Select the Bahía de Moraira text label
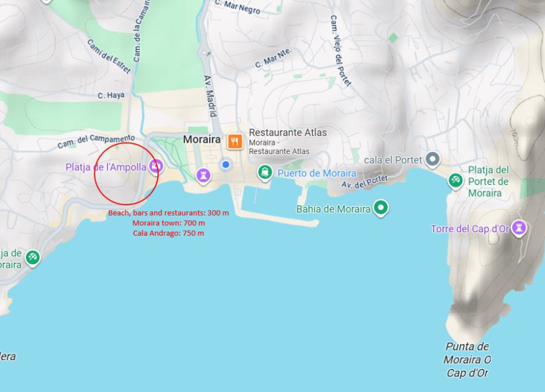545x392 pixels. 333,209
